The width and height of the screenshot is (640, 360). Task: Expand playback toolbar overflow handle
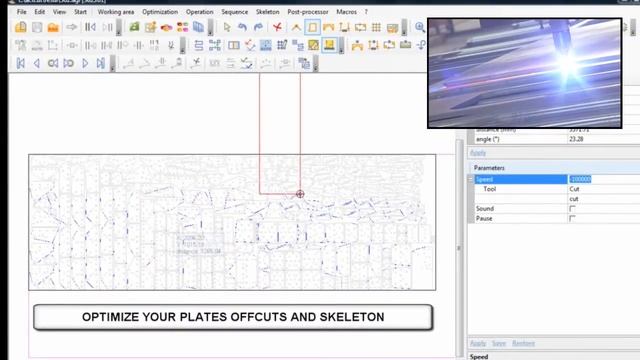click(113, 63)
